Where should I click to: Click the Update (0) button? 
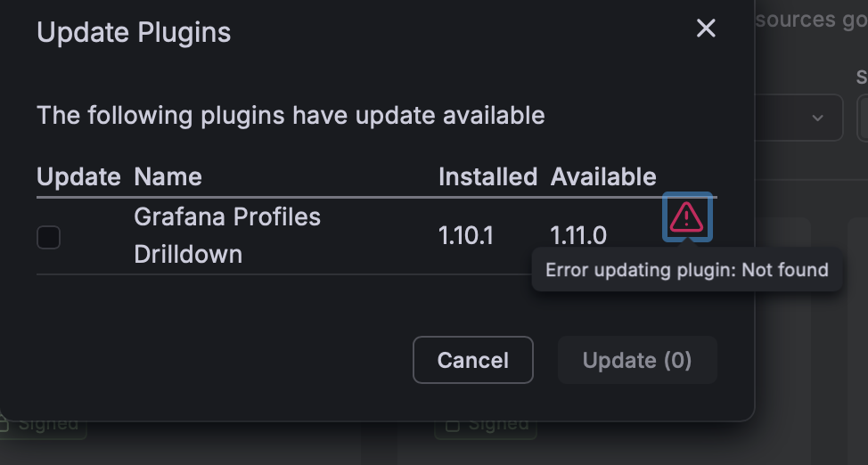point(637,360)
